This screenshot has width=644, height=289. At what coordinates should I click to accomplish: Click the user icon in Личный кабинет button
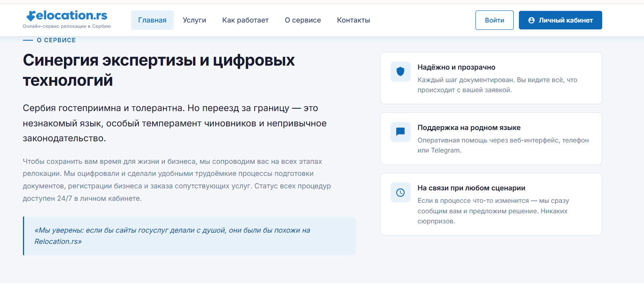531,20
